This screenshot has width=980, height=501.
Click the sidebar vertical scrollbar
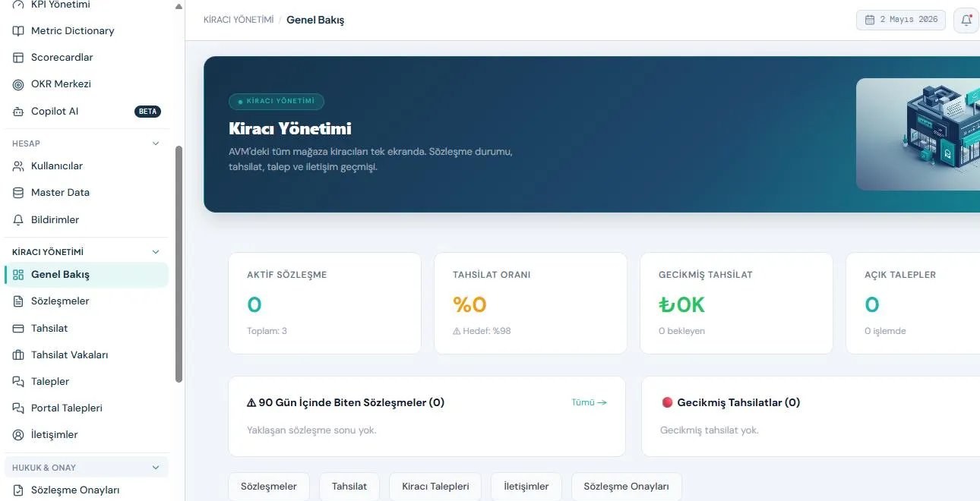tap(179, 264)
